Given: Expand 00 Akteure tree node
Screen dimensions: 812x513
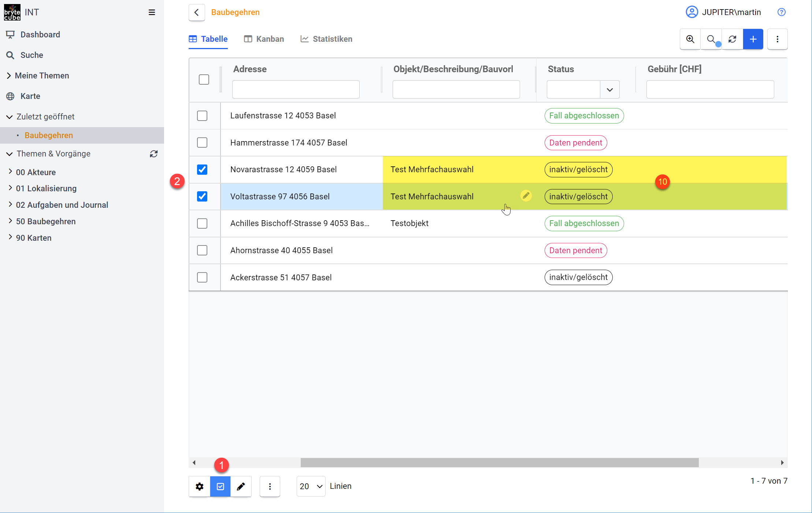Looking at the screenshot, I should point(10,171).
